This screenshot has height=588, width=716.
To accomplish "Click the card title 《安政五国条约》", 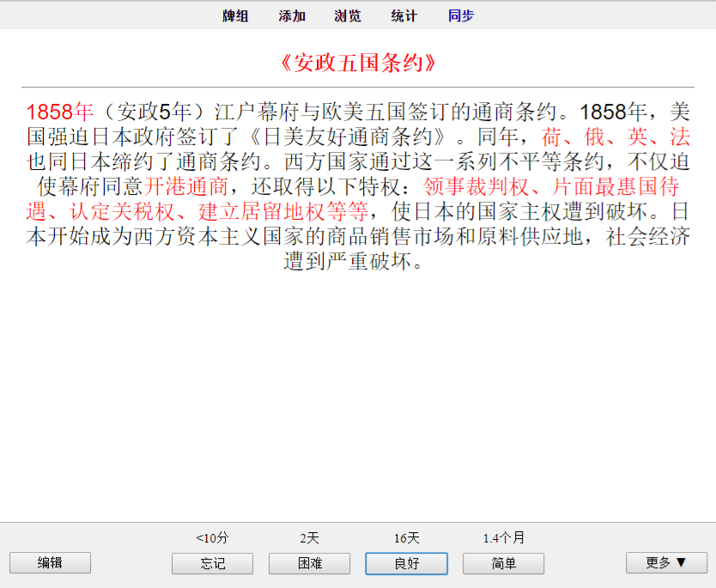I will point(358,63).
